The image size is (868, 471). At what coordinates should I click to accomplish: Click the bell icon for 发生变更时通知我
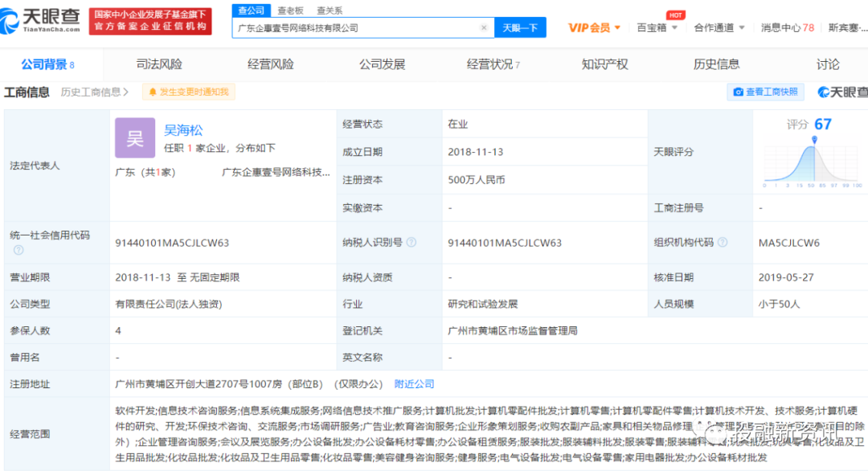[153, 92]
